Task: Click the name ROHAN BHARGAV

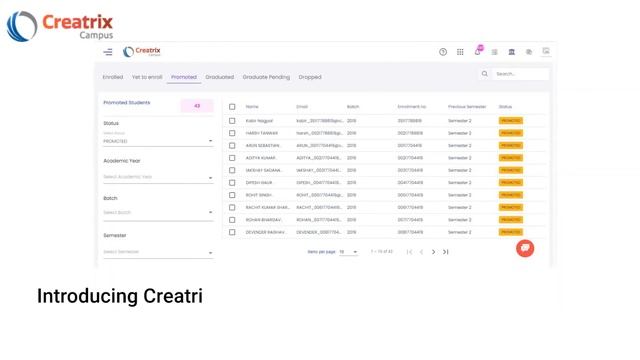Action: pos(264,220)
